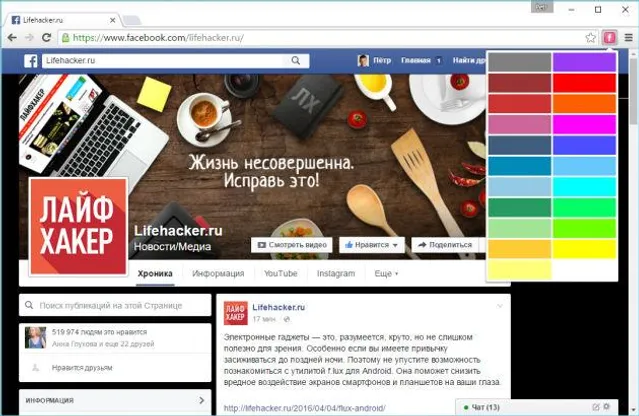Pick the purple color swatch
The width and height of the screenshot is (639, 416).
coord(584,62)
